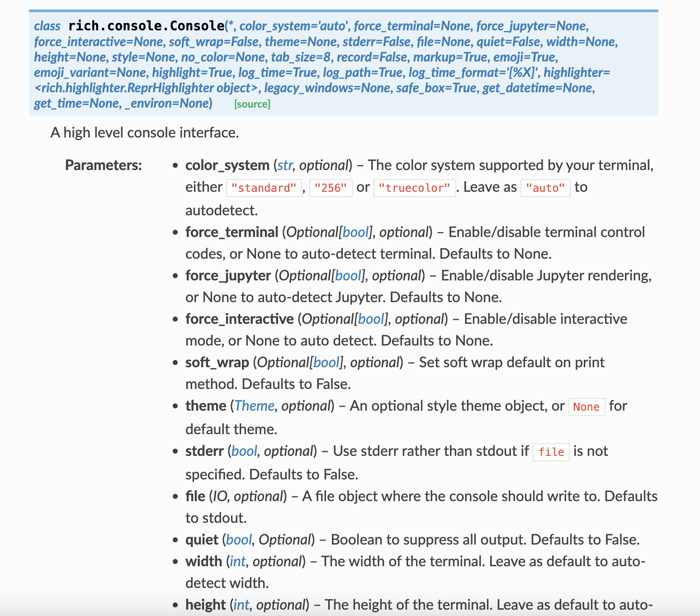Click the bool link in force_jupyter parameter
Screen dimensions: 700x616
348,275
